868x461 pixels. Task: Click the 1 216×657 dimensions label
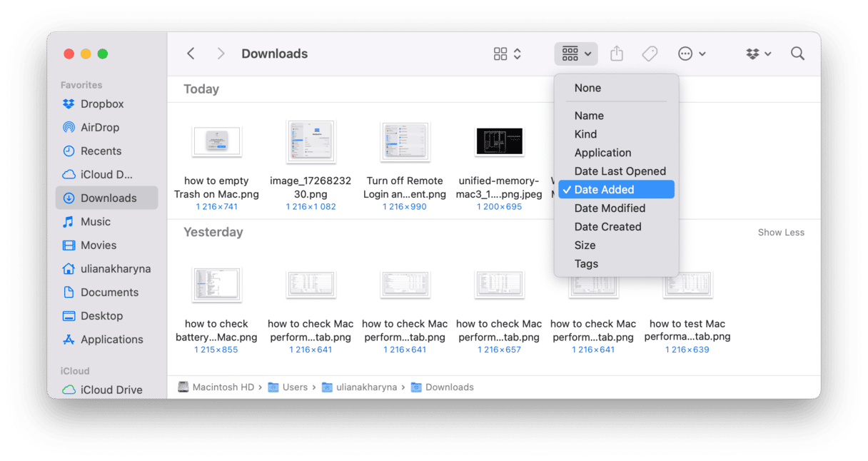pos(499,350)
